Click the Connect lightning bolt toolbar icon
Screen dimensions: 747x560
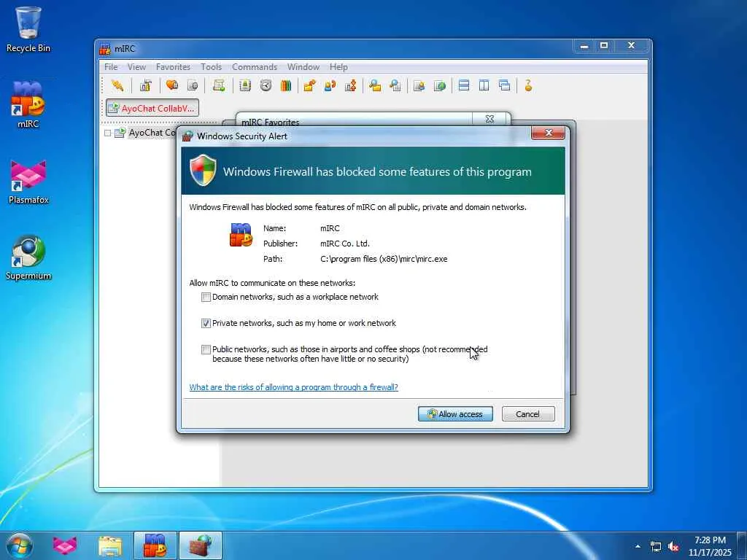117,86
